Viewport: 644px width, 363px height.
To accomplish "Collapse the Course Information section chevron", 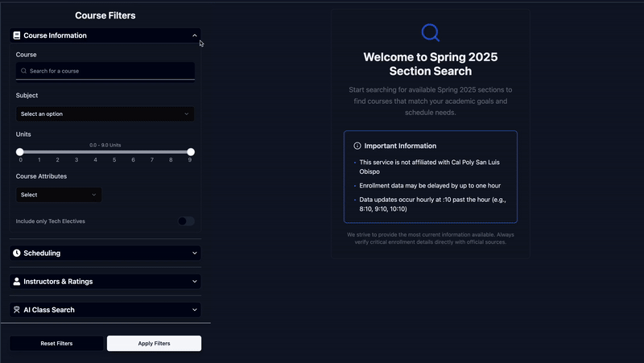I will tap(195, 35).
